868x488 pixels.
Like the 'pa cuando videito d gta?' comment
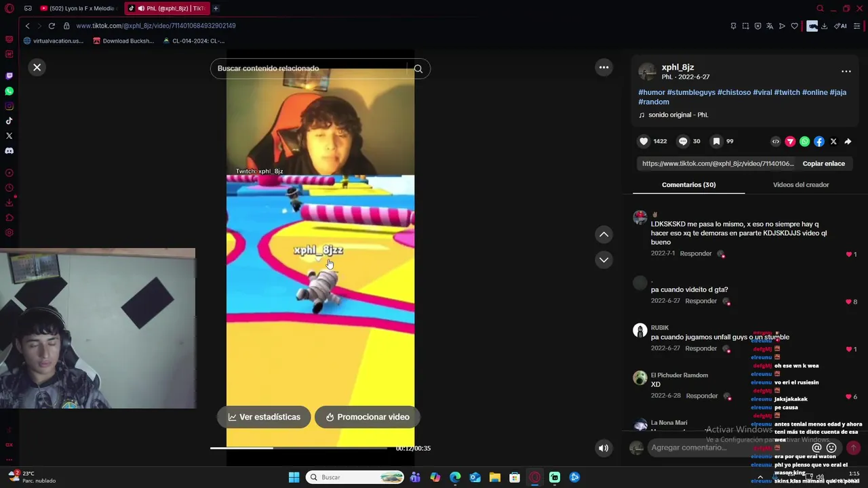848,302
